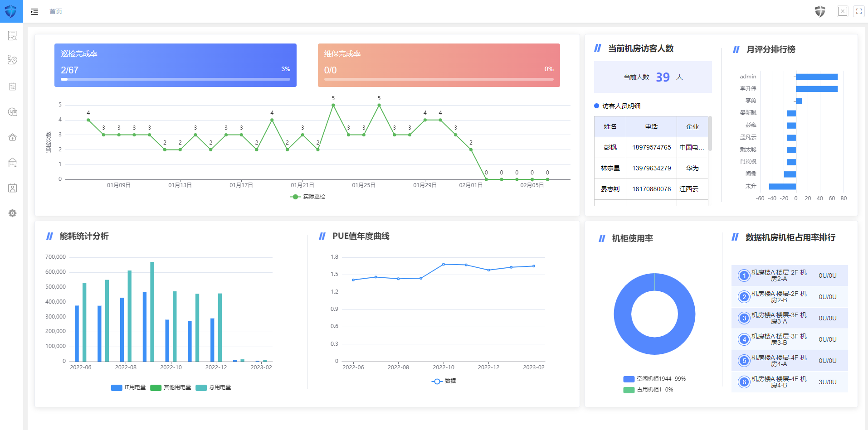
Task: Select rank 1 row 机房2-A
Action: click(790, 275)
